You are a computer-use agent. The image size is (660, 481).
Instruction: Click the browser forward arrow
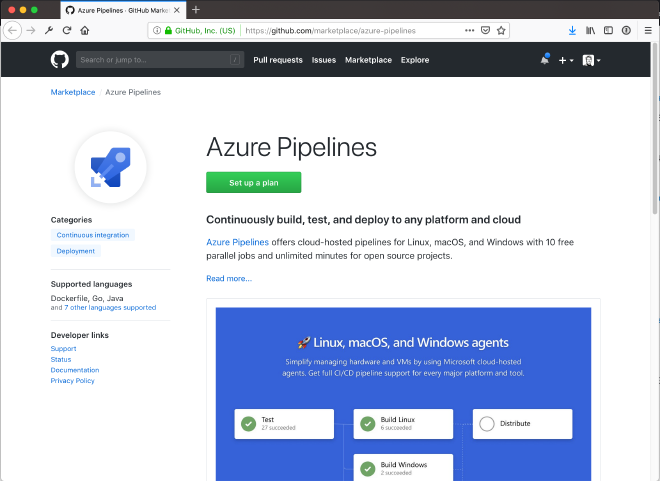31,30
